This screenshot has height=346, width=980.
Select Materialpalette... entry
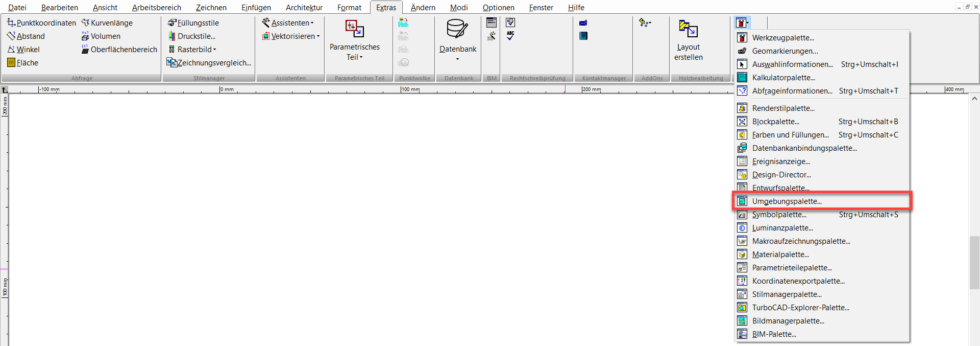pos(822,255)
